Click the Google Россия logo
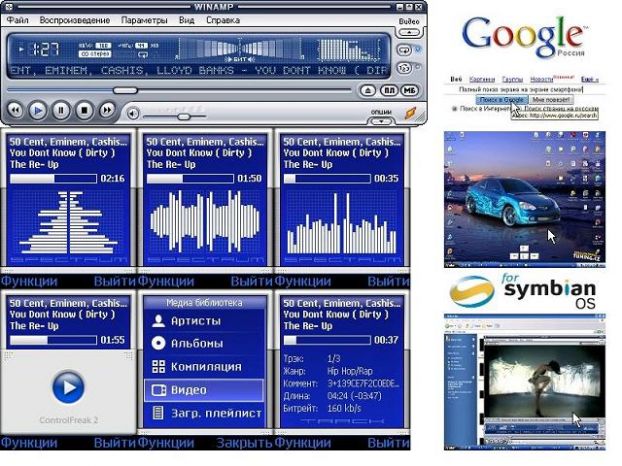The width and height of the screenshot is (622, 466). pyautogui.click(x=525, y=36)
